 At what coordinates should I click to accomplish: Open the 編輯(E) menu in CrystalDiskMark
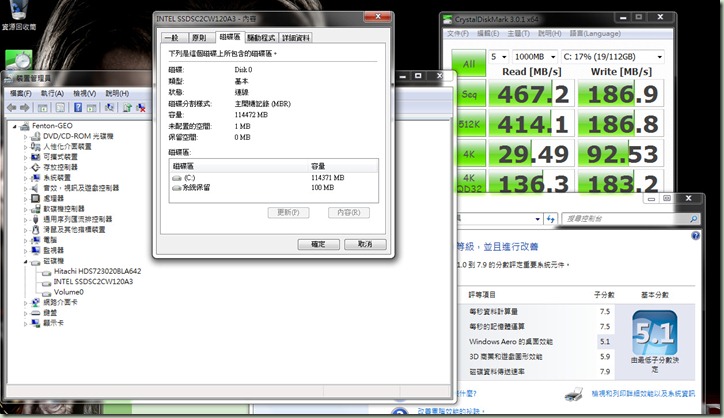coord(488,34)
